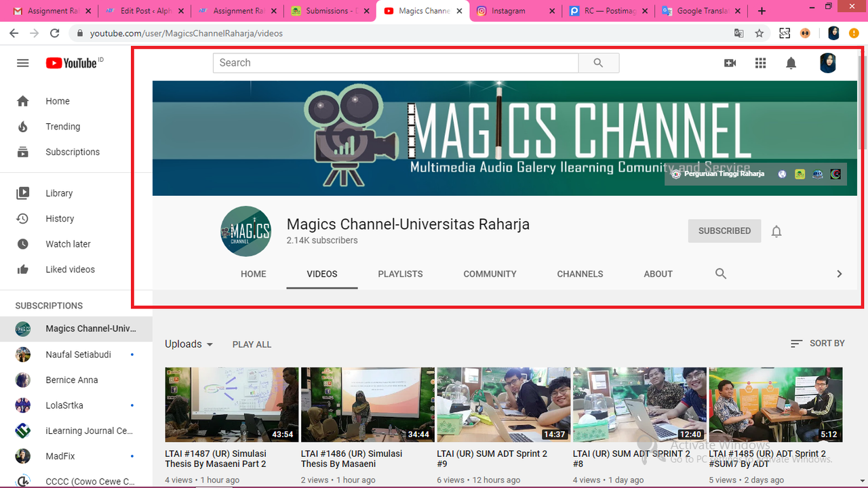868x488 pixels.
Task: Open title 'LTAI #1486 (UR) Simulasi Thesis By Masaeni'
Action: pyautogui.click(x=351, y=459)
